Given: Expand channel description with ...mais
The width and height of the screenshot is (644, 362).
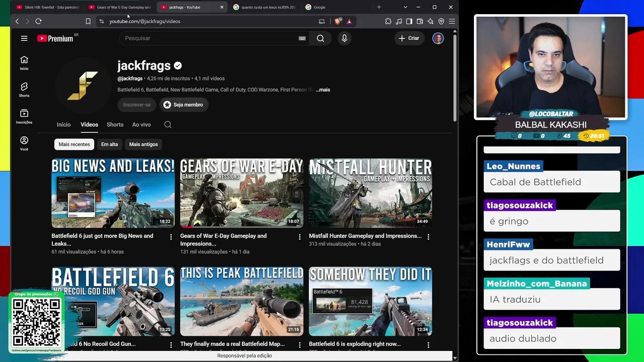Looking at the screenshot, I should [x=323, y=89].
